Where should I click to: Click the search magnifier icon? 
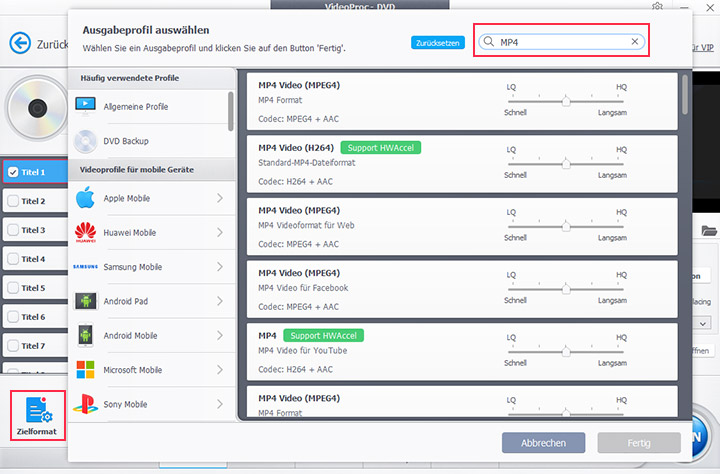point(489,42)
